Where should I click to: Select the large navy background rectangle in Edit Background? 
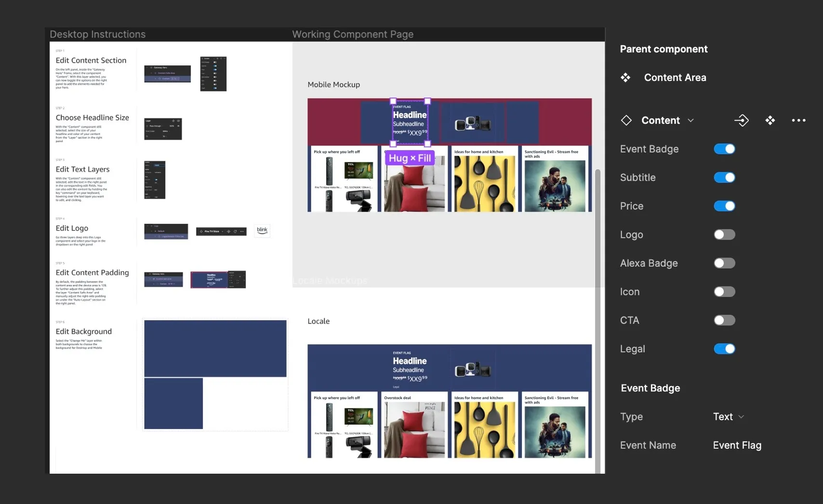[215, 349]
